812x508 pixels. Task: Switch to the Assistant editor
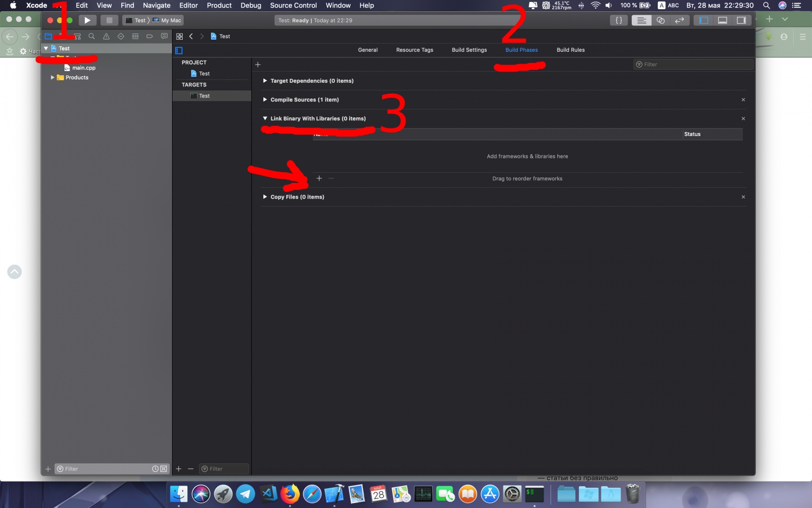[660, 20]
